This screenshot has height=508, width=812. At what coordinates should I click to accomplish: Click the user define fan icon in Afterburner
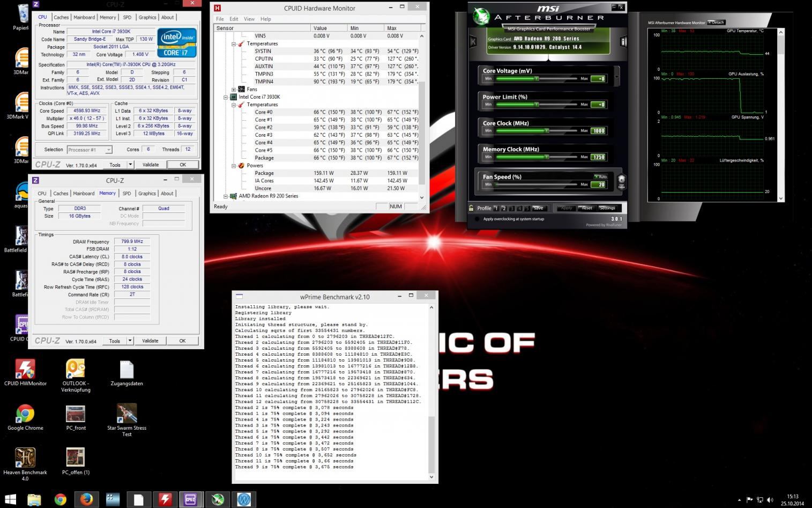click(x=621, y=181)
